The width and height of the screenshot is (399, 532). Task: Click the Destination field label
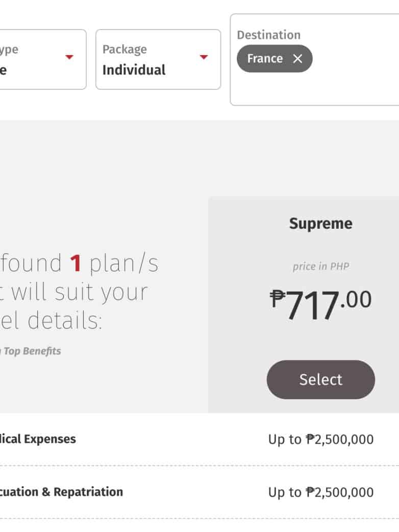coord(268,35)
